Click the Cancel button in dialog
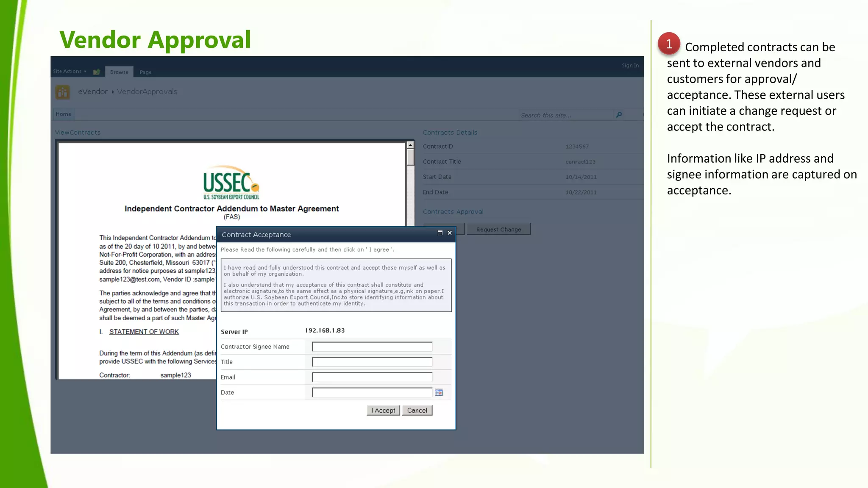The width and height of the screenshot is (868, 488). [x=417, y=410]
